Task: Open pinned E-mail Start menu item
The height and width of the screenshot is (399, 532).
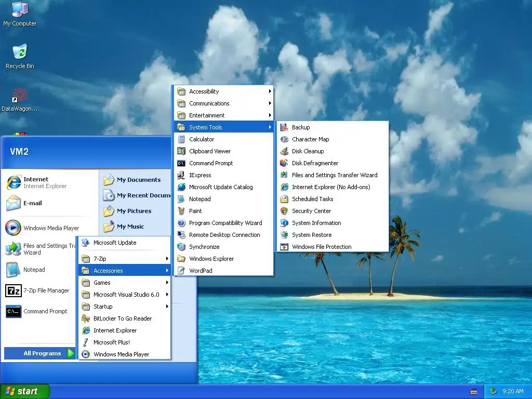Action: [x=49, y=203]
